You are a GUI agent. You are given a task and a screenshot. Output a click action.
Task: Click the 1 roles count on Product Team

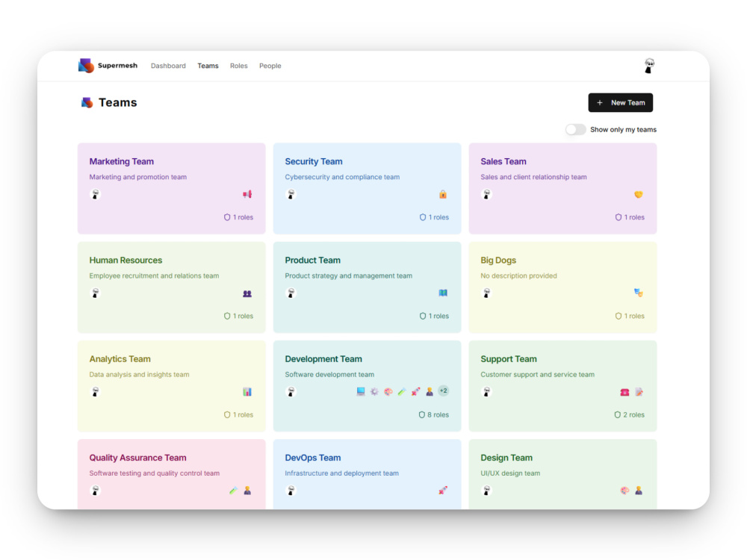pos(434,316)
